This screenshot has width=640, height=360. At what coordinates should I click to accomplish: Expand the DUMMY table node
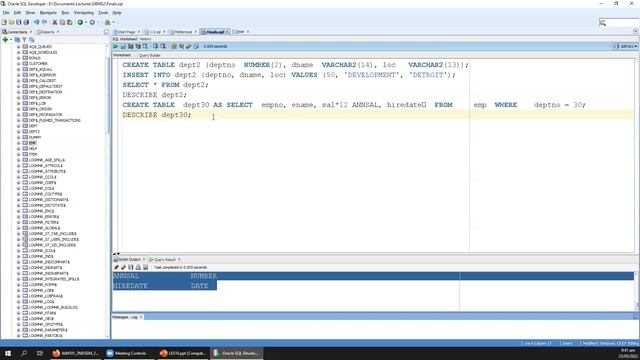click(18, 138)
